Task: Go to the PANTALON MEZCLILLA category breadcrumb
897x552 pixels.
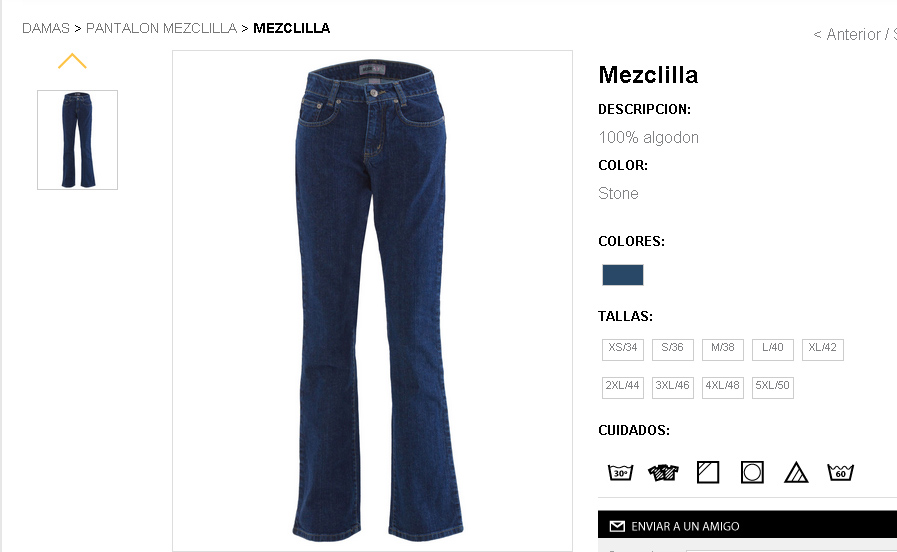Action: [161, 28]
